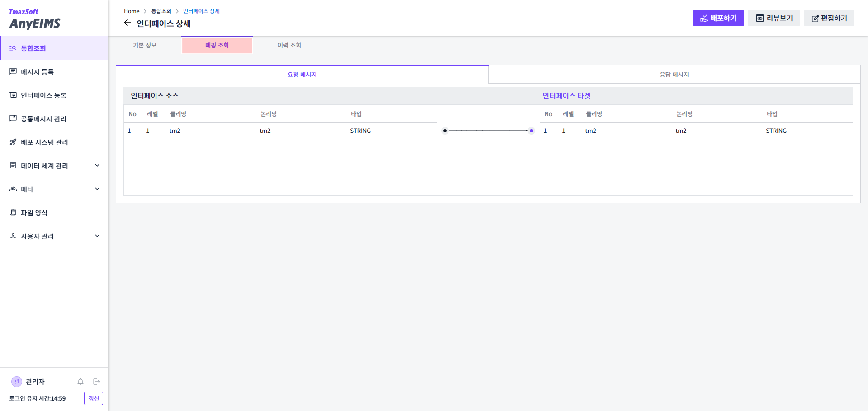Click the target row STRING type cell

(776, 131)
